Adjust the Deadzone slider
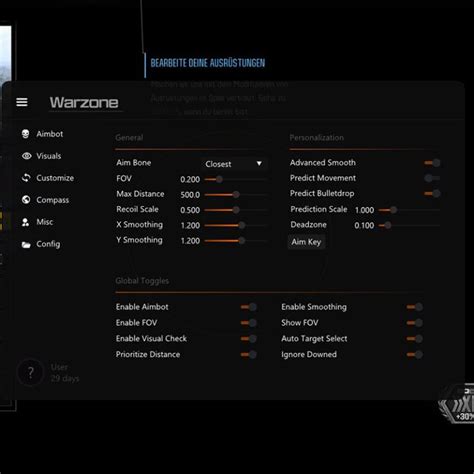Screen dimensions: 474x474 [409, 225]
